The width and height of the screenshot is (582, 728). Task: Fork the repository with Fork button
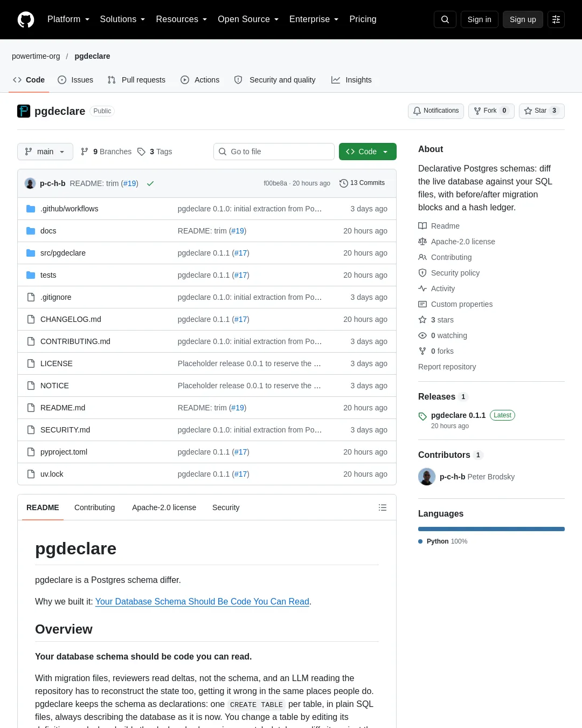point(491,111)
